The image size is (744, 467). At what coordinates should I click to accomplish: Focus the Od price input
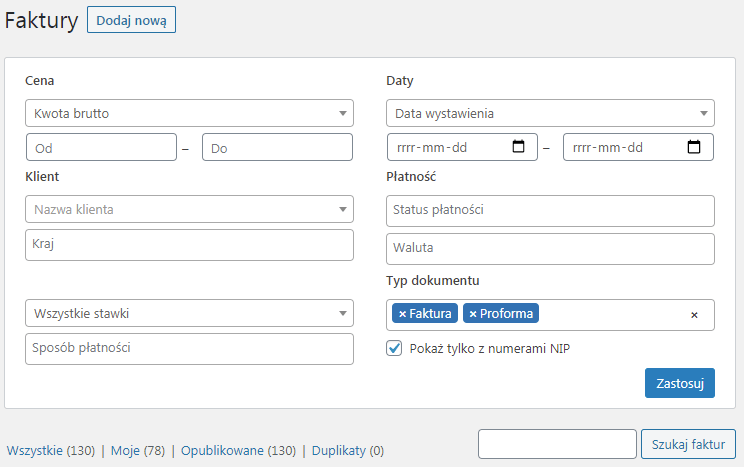(102, 147)
